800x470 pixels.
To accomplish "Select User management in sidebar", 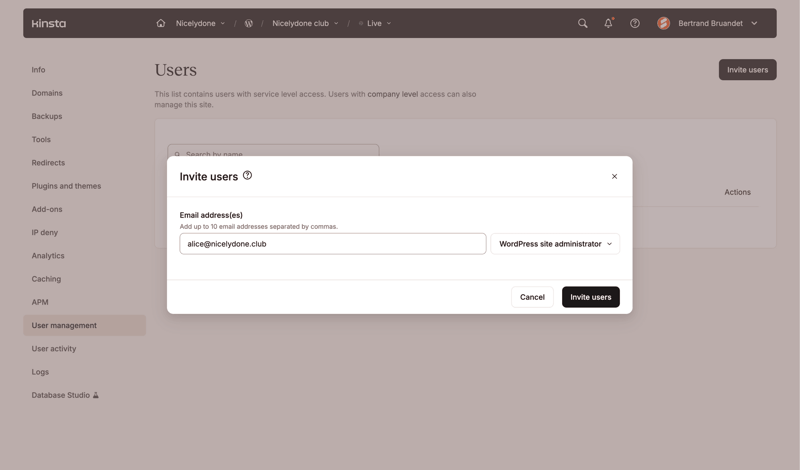I will pos(85,326).
